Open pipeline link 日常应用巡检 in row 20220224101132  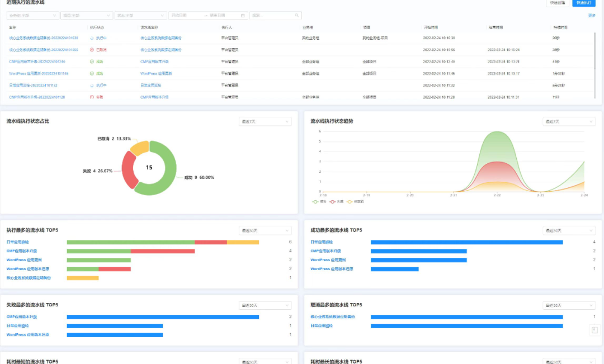[x=150, y=85]
